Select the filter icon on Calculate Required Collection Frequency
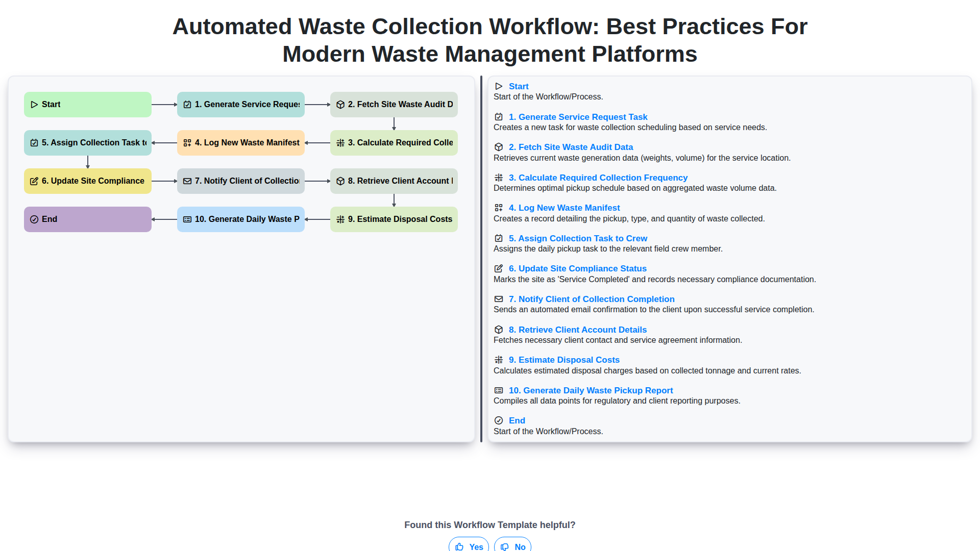Screen dimensions: 980x551 click(x=340, y=143)
